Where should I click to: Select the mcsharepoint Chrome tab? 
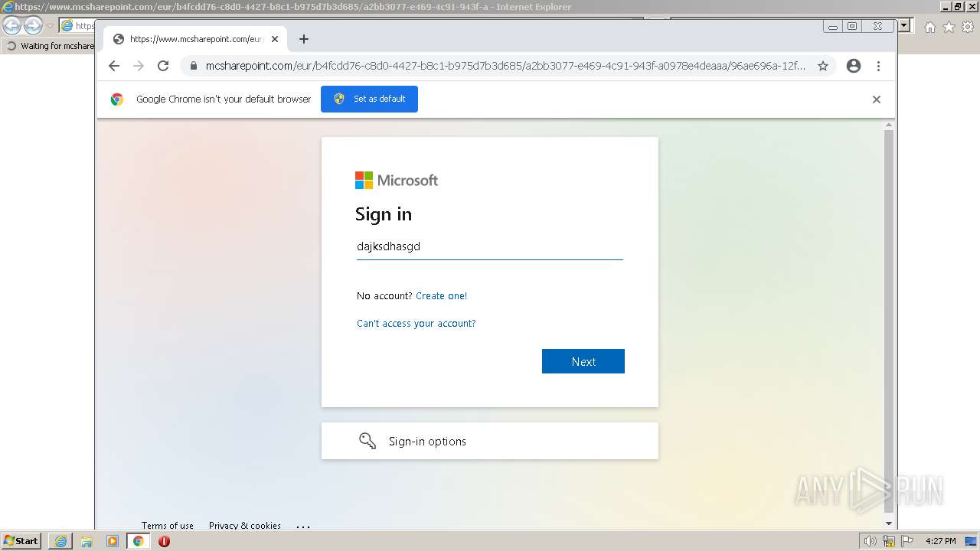[x=195, y=39]
